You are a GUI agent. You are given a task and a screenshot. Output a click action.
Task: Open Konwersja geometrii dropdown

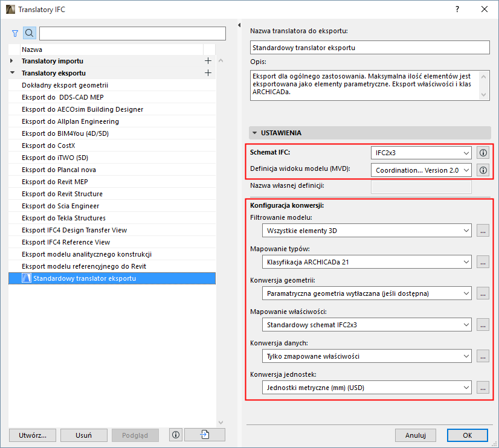pos(367,293)
